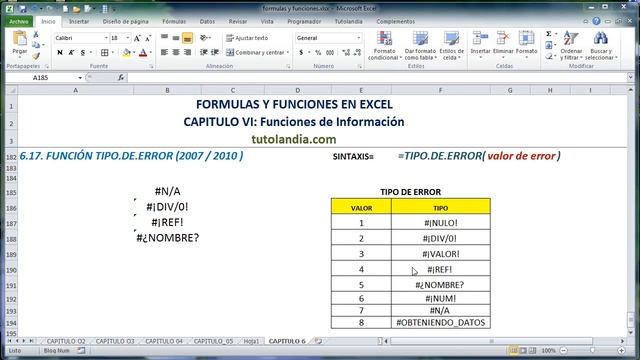Click the Cut scissors icon
Image resolution: width=640 pixels, height=360 pixels.
click(36, 35)
